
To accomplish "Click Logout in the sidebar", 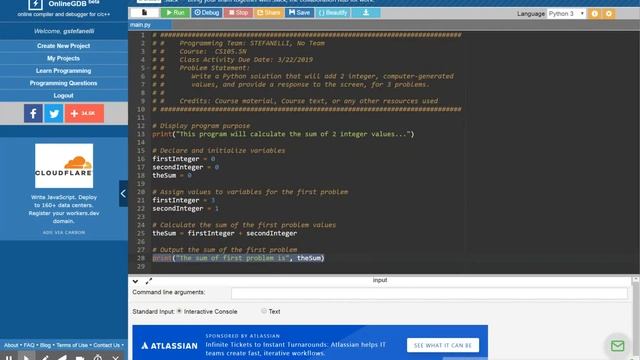I will pos(63,96).
